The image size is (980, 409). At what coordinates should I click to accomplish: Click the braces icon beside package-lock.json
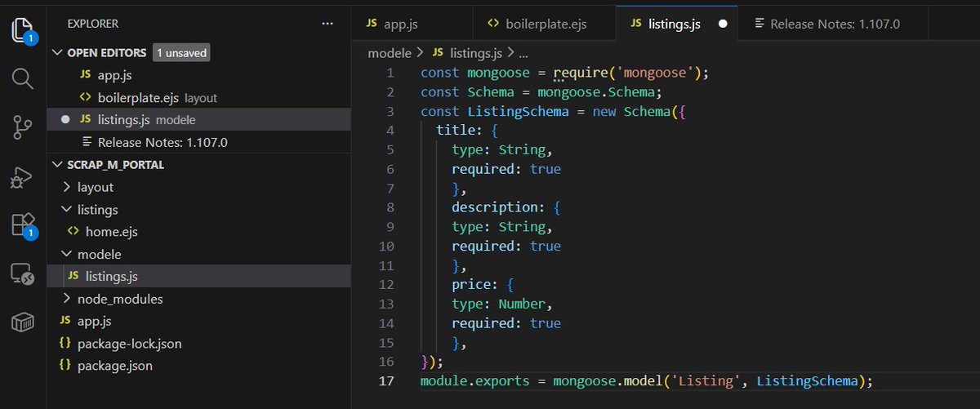pos(65,344)
